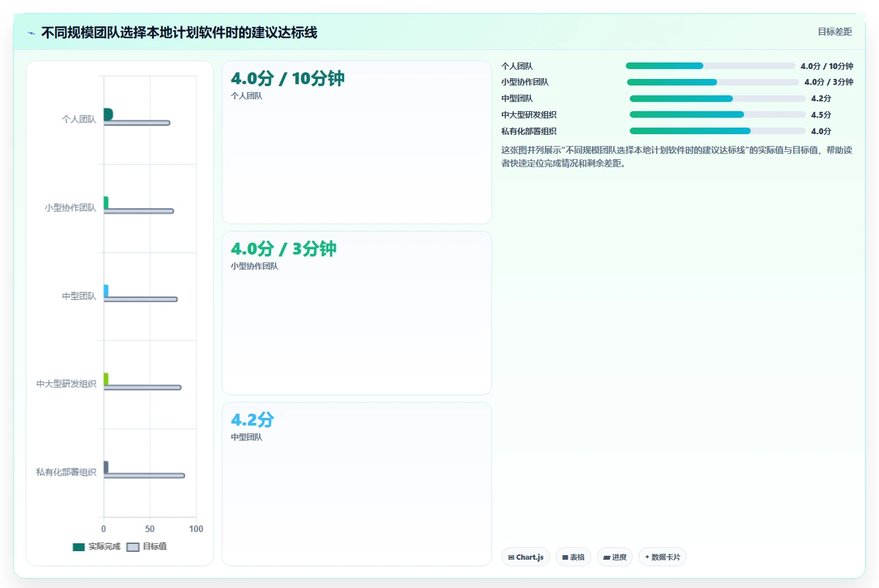
Task: Click the 数据卡片 tag chip
Action: tap(663, 557)
